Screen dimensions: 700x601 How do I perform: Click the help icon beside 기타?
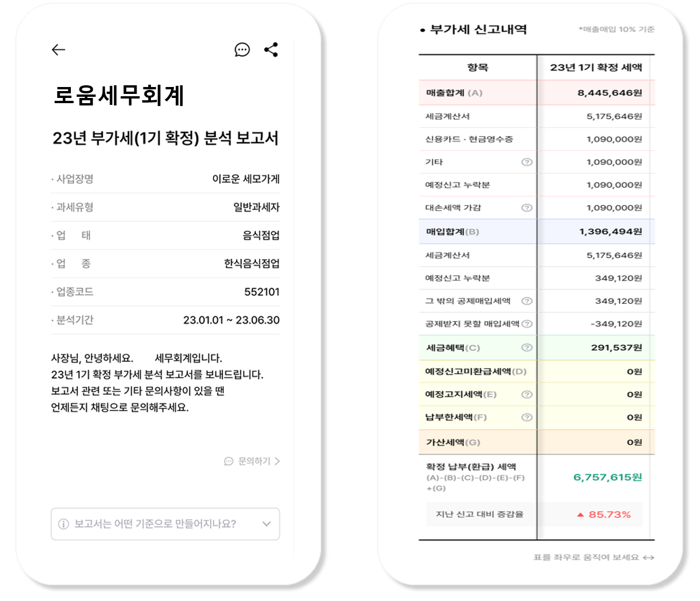527,162
